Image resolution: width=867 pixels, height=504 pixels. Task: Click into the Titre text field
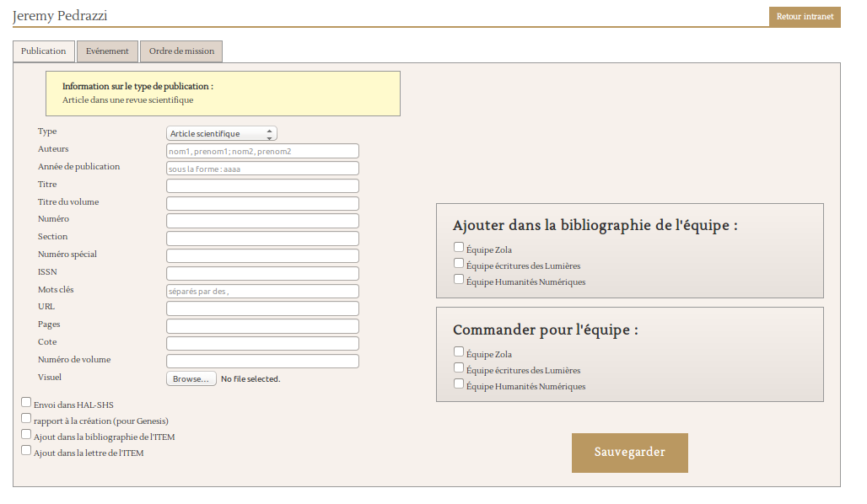[262, 186]
